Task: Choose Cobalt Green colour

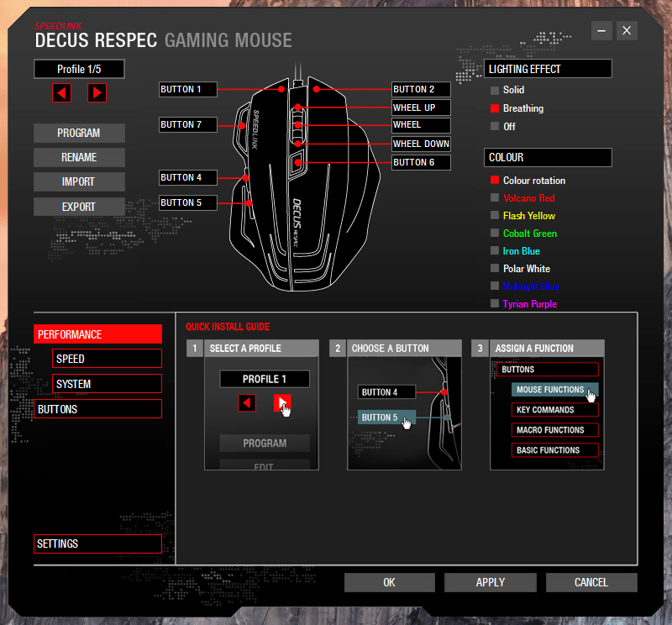Action: pyautogui.click(x=495, y=233)
